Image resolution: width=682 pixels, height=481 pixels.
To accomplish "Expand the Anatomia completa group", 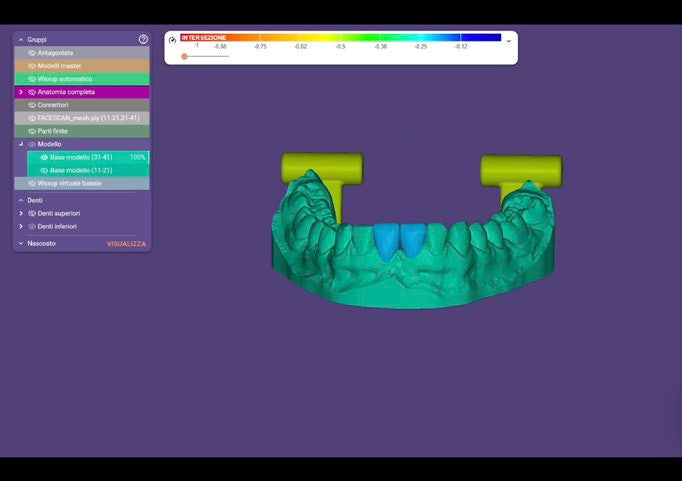I will coord(21,91).
